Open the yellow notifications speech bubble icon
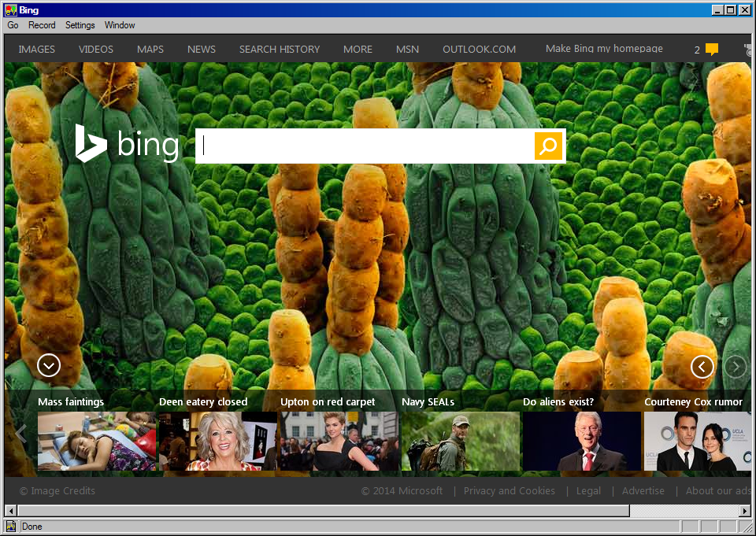756x536 pixels. [711, 50]
